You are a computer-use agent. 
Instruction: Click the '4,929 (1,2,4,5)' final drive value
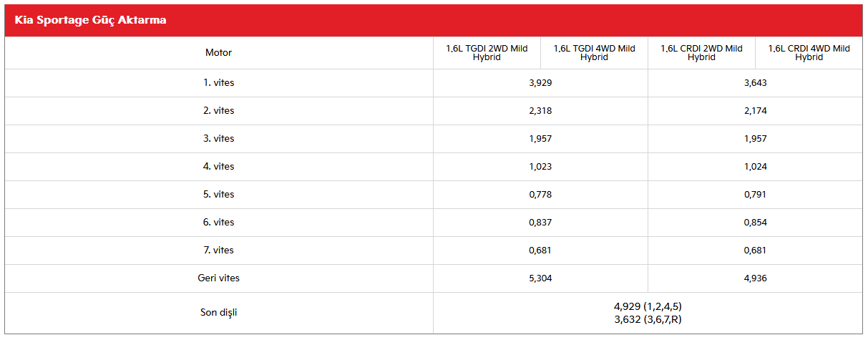[648, 306]
